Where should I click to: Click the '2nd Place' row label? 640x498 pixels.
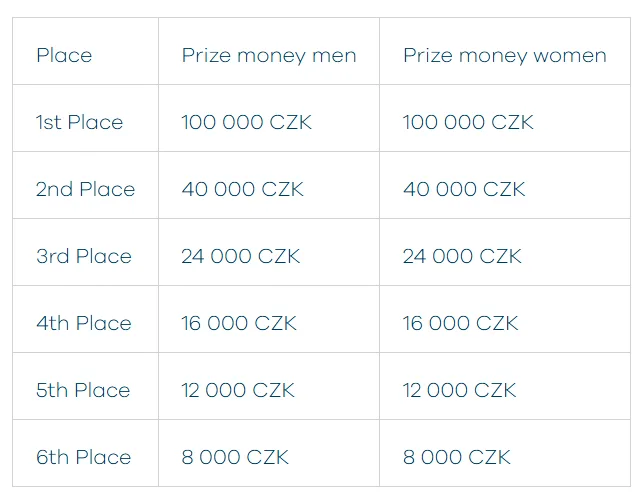tap(85, 189)
